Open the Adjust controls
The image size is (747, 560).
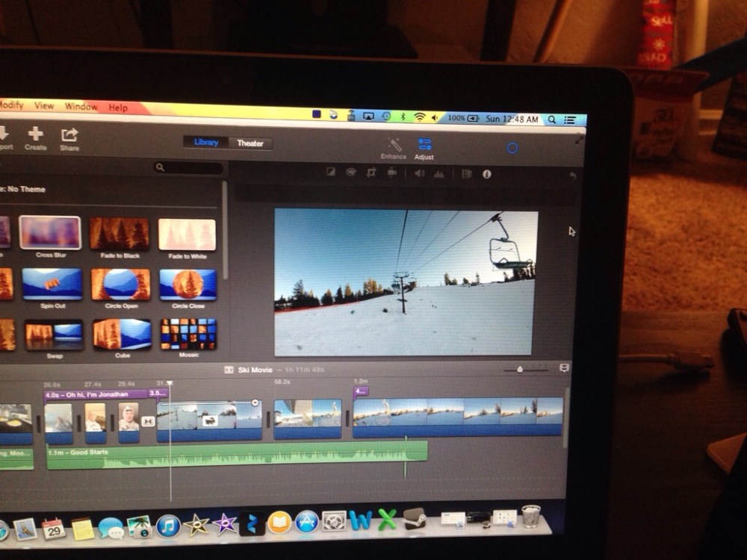[x=424, y=145]
